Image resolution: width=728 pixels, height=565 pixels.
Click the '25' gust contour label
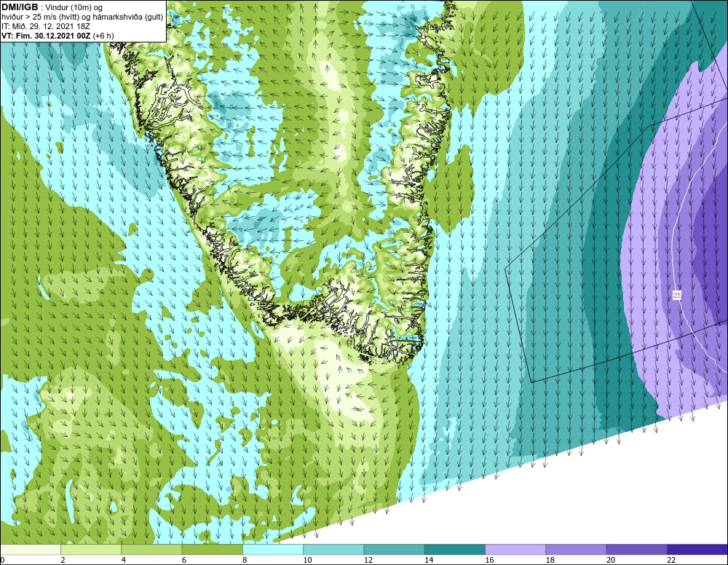click(677, 296)
